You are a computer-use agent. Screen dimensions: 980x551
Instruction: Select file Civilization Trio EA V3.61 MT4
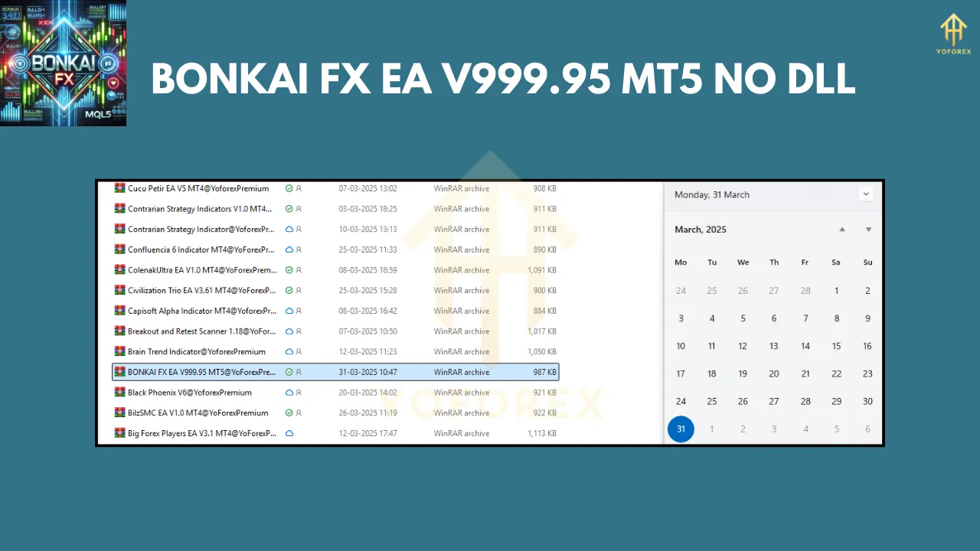tap(202, 290)
